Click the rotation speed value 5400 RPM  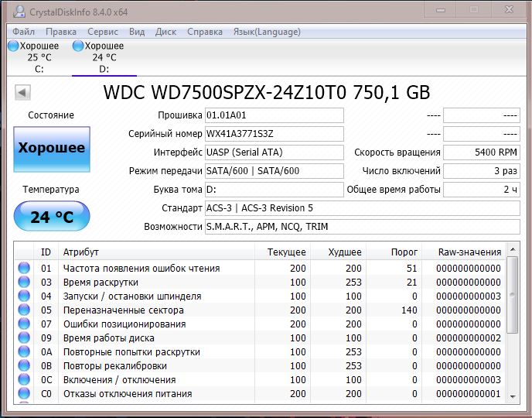482,152
